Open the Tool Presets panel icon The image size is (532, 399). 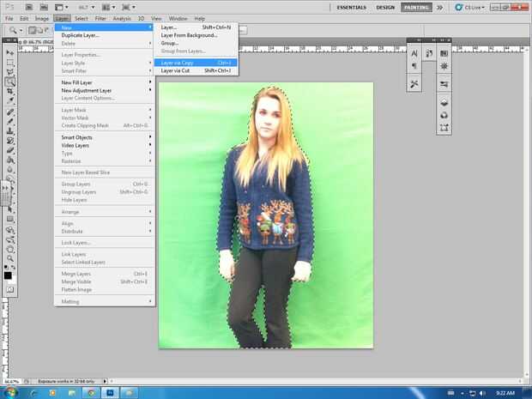tap(414, 84)
